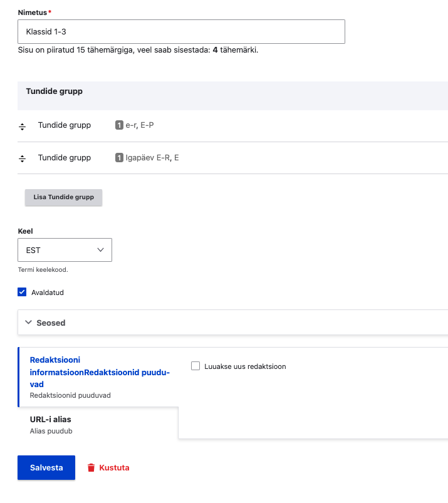The height and width of the screenshot is (503, 448).
Task: Click into the Nimetus text field
Action: [x=182, y=31]
